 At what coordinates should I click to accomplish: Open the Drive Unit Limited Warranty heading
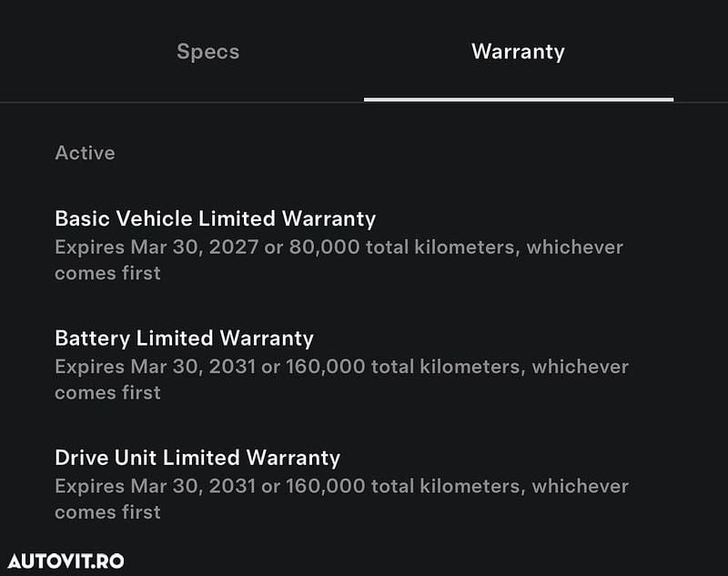click(197, 458)
